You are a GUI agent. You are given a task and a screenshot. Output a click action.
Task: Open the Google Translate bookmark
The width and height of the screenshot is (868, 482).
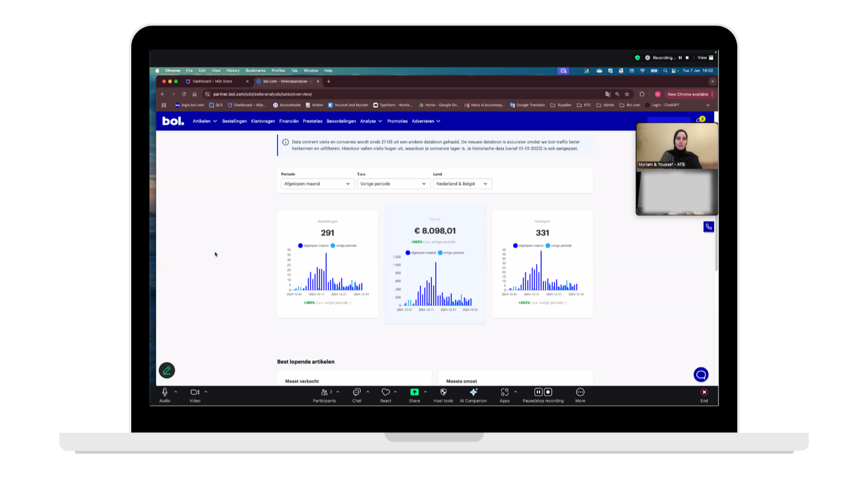point(527,105)
